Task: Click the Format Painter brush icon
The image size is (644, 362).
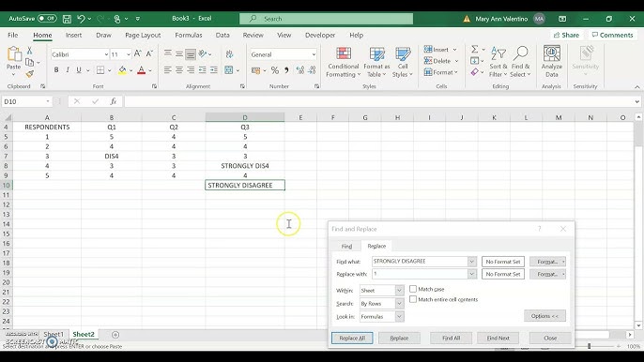Action: tap(30, 74)
